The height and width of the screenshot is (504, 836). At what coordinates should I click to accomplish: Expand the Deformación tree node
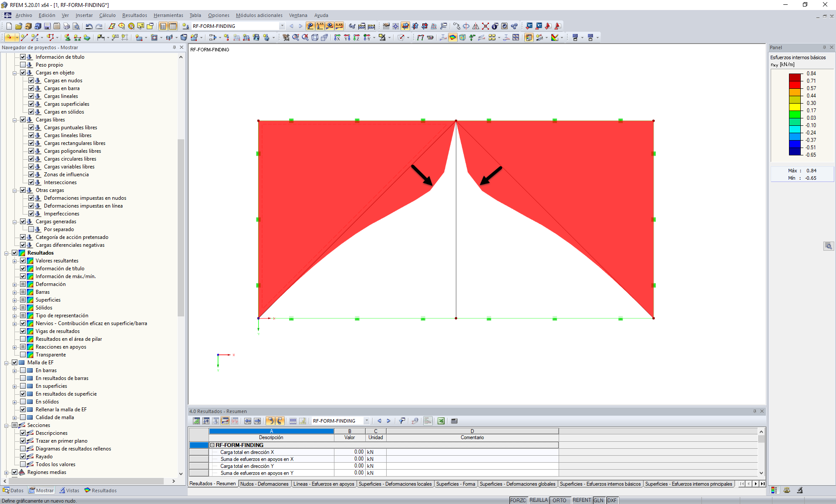[15, 284]
